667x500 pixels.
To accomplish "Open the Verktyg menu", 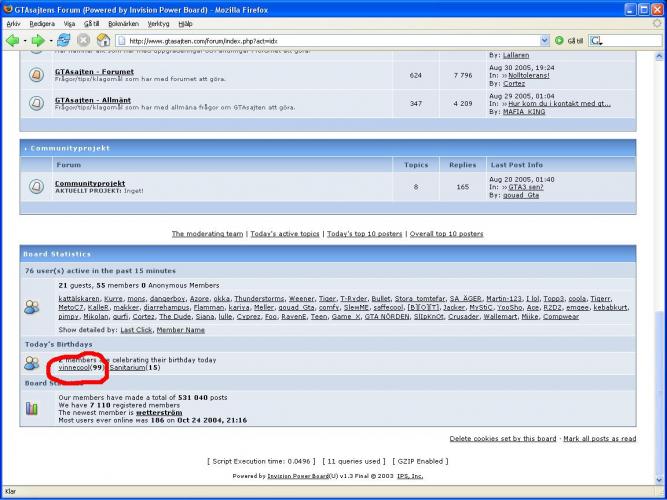I will pyautogui.click(x=157, y=23).
